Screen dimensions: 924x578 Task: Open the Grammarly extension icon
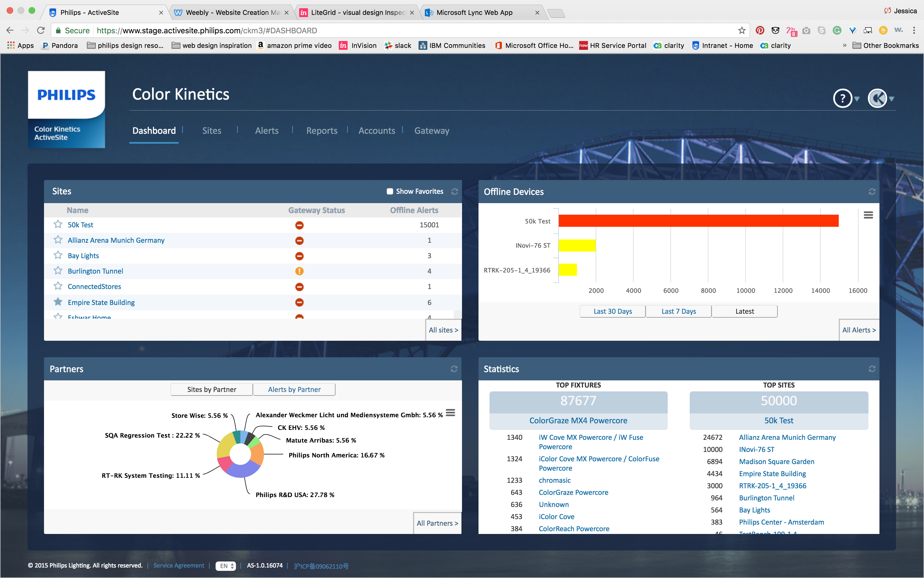(837, 30)
